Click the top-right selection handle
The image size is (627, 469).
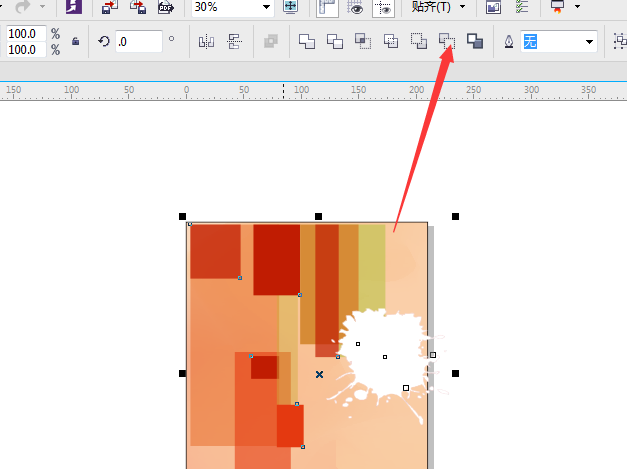point(455,216)
